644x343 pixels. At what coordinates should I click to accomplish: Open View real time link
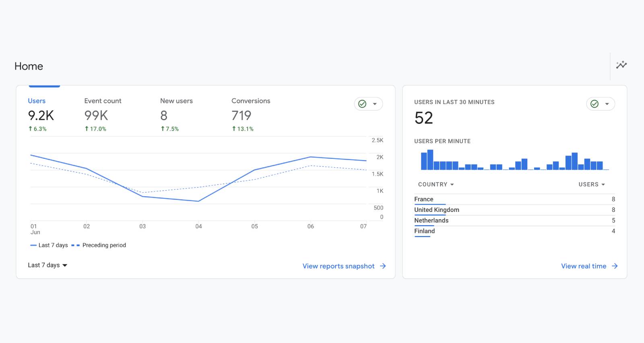click(583, 266)
